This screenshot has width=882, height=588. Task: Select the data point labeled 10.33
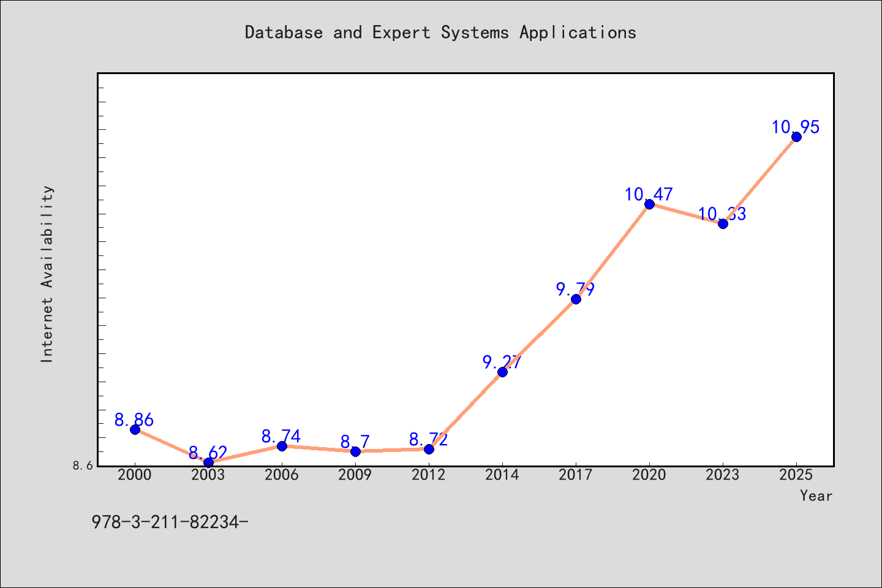[x=723, y=224]
